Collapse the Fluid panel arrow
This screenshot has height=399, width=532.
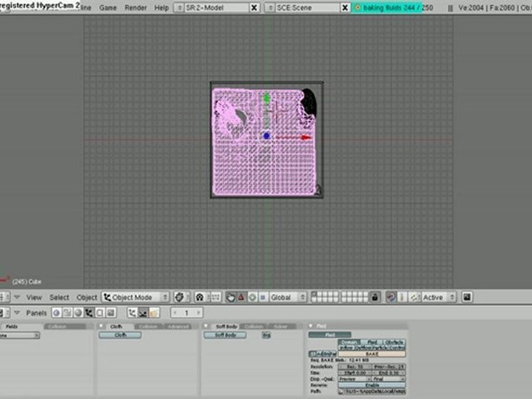tap(310, 326)
